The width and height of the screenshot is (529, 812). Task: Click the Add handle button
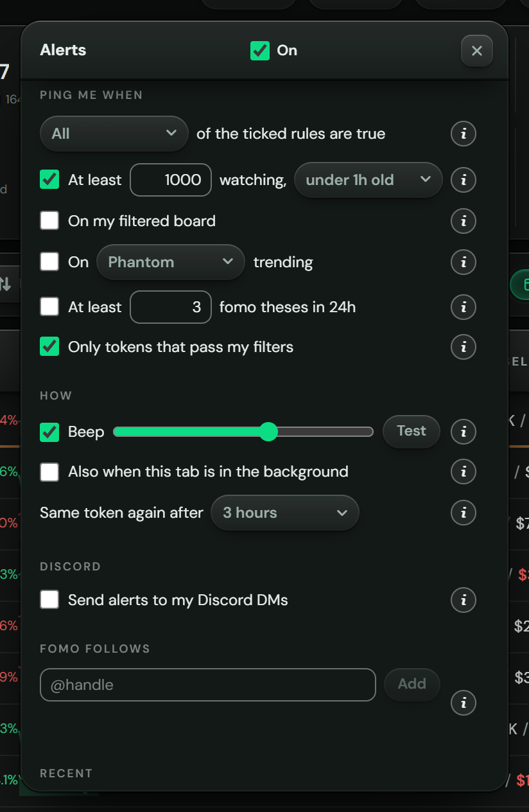coord(412,684)
